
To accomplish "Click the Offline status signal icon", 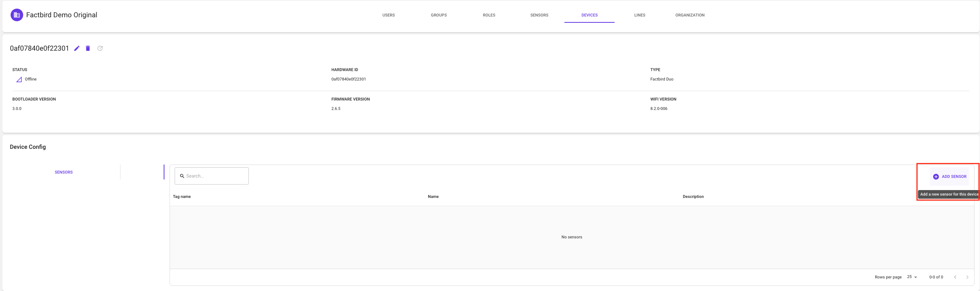I will click(19, 79).
